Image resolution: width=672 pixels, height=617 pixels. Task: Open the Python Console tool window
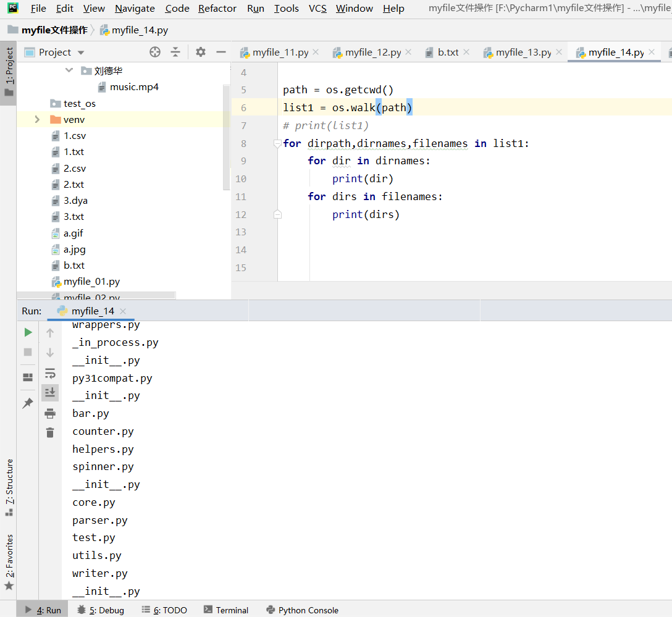(x=302, y=610)
